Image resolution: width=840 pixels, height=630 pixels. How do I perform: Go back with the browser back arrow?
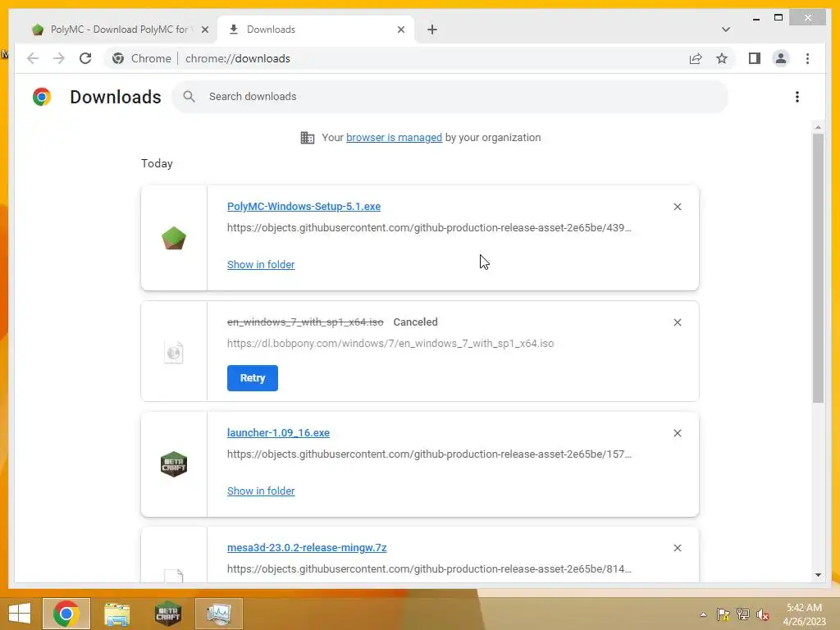pos(33,58)
